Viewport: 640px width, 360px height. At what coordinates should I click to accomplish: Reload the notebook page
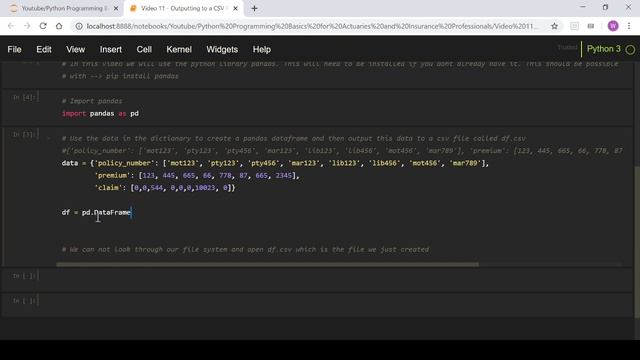point(43,26)
